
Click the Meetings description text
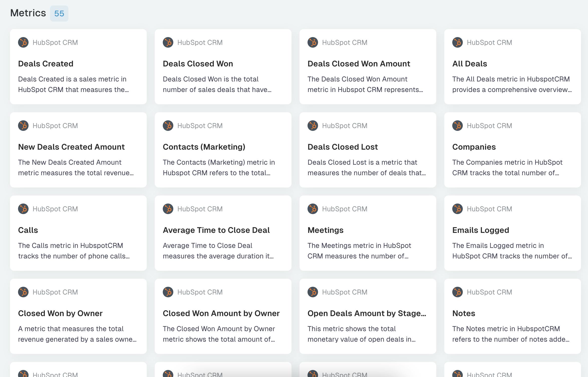[359, 251]
